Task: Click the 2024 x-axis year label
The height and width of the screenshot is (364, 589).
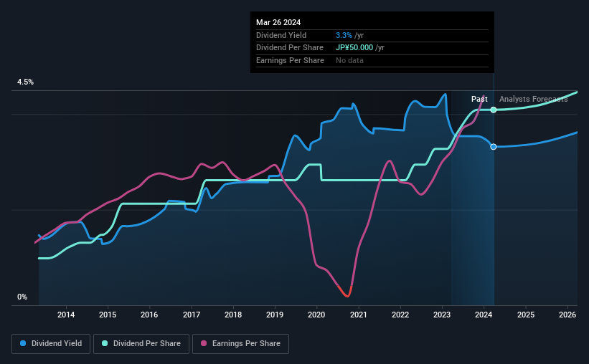Action: tap(484, 315)
